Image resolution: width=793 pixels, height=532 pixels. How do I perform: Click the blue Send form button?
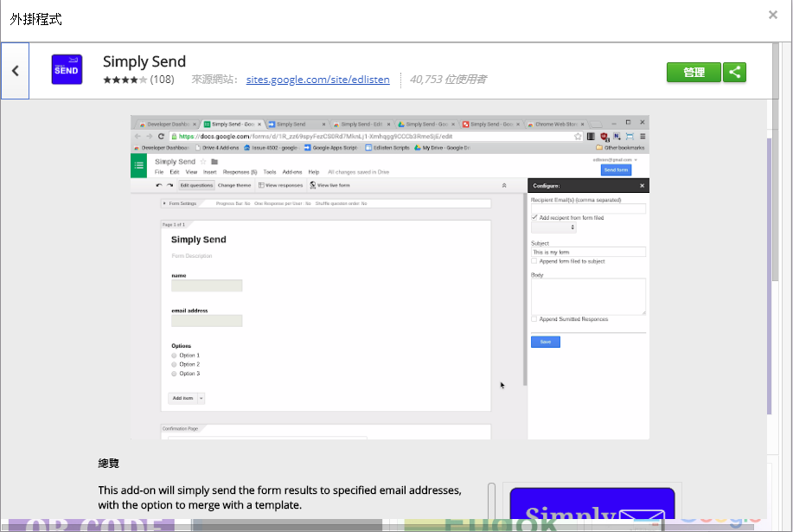click(616, 170)
